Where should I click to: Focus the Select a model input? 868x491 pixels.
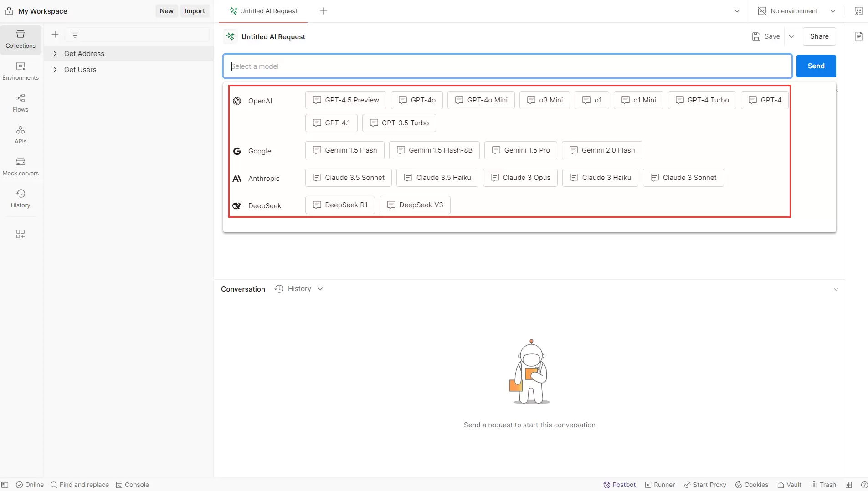click(508, 66)
